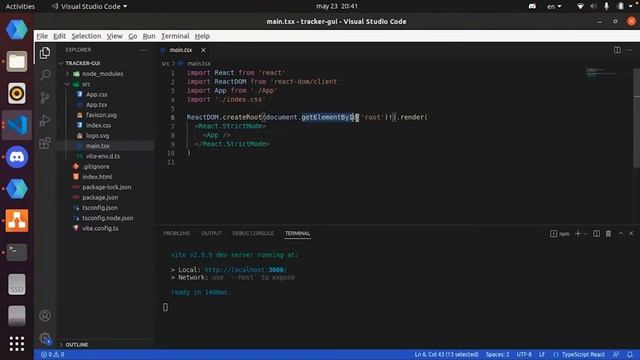Open the Search view in activity bar

click(x=45, y=75)
